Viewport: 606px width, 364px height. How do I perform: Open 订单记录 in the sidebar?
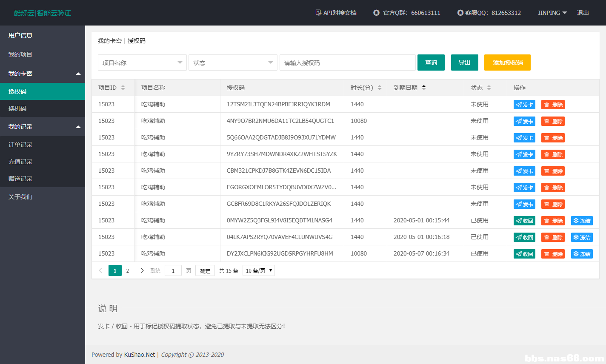(x=20, y=145)
